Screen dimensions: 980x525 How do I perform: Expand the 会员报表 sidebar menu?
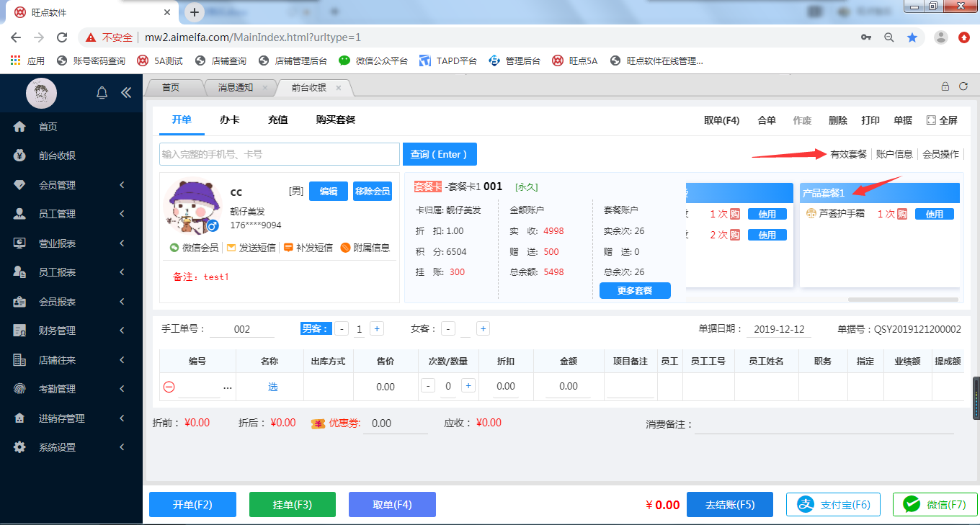click(x=72, y=302)
